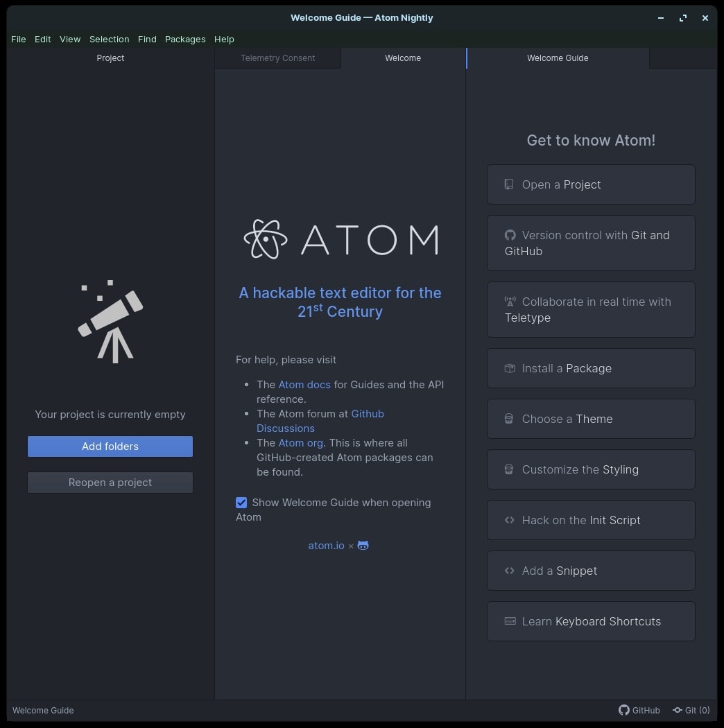Screen dimensions: 724x728
Task: Click the telescope icon in Project panel
Action: pos(110,321)
